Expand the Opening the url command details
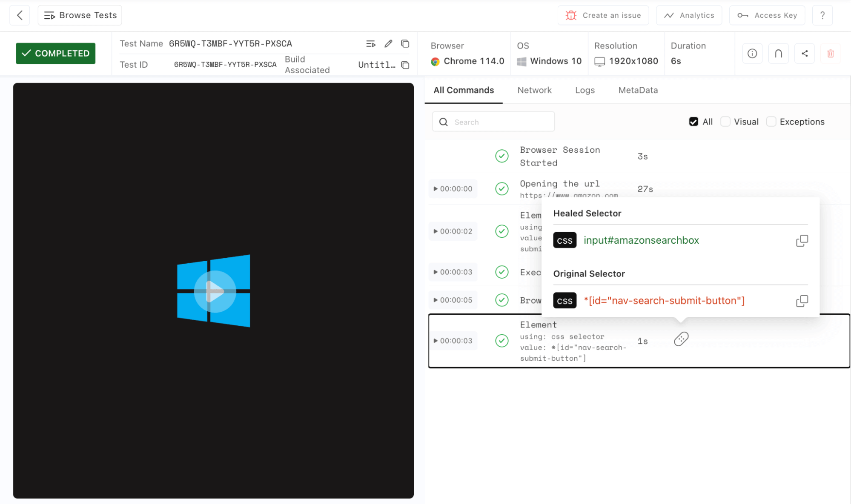851x504 pixels. coord(436,188)
